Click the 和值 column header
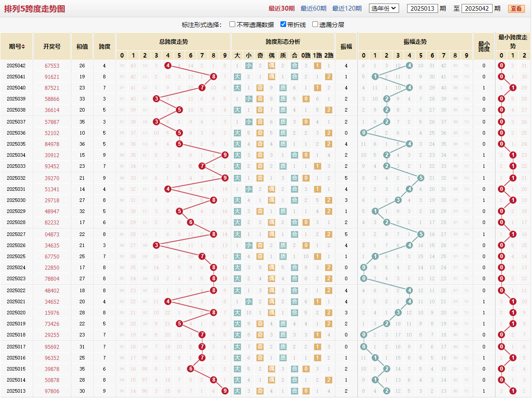Image resolution: width=532 pixels, height=398 pixels. (82, 46)
